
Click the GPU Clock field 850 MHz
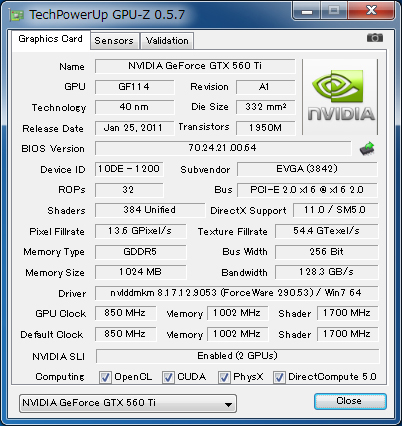coord(125,313)
